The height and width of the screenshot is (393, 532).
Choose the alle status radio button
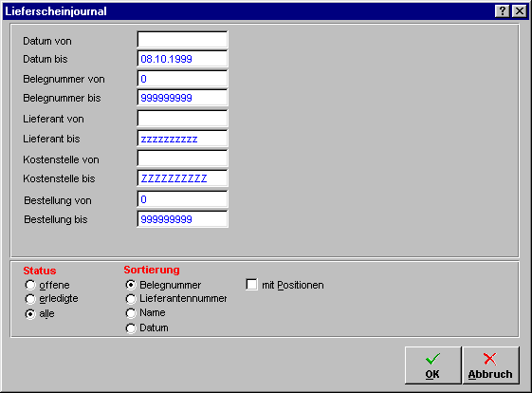tap(30, 314)
